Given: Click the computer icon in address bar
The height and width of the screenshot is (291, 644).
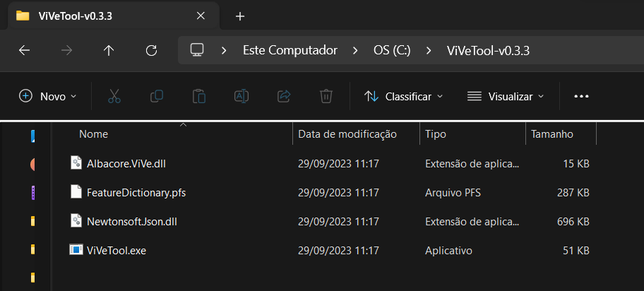Looking at the screenshot, I should tap(197, 50).
